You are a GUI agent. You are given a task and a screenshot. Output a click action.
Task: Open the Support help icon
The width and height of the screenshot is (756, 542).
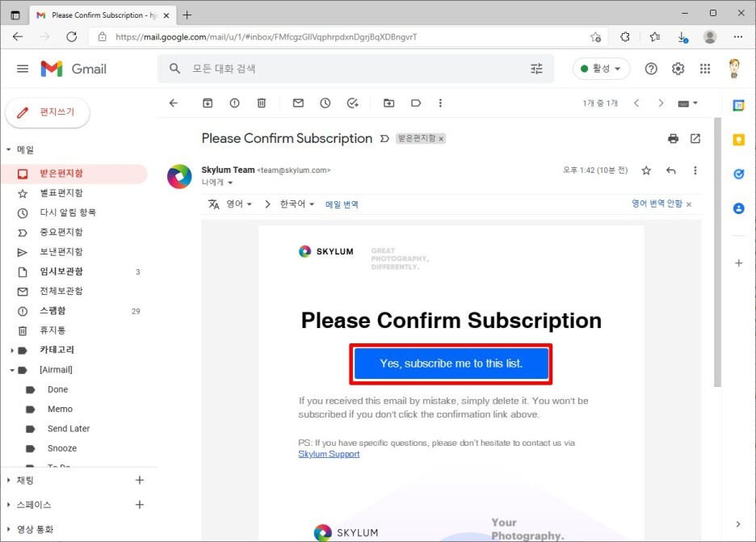tap(651, 69)
